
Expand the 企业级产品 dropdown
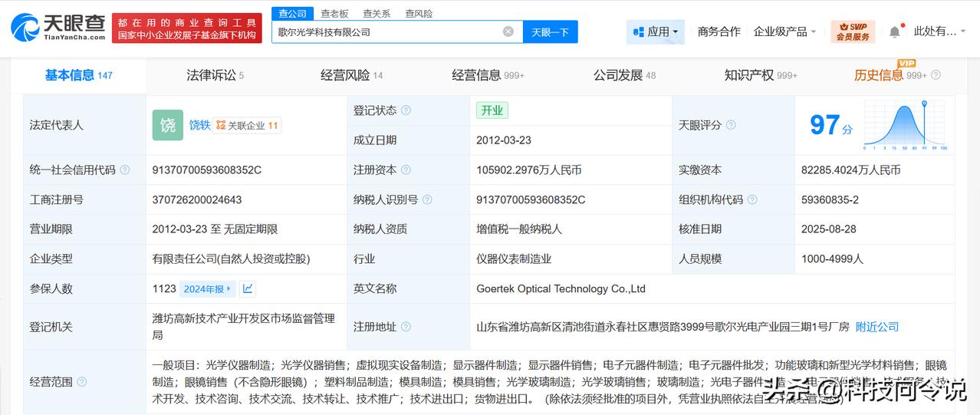click(785, 31)
